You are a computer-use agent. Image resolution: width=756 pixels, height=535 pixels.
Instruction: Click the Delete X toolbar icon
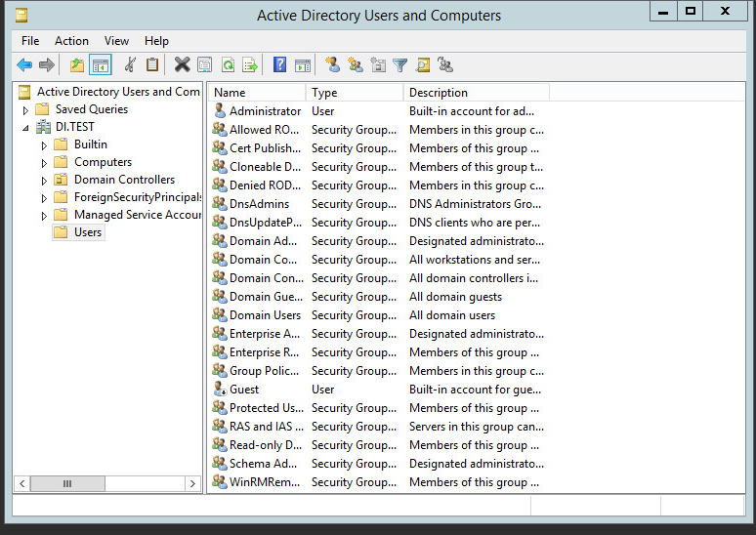pyautogui.click(x=182, y=65)
